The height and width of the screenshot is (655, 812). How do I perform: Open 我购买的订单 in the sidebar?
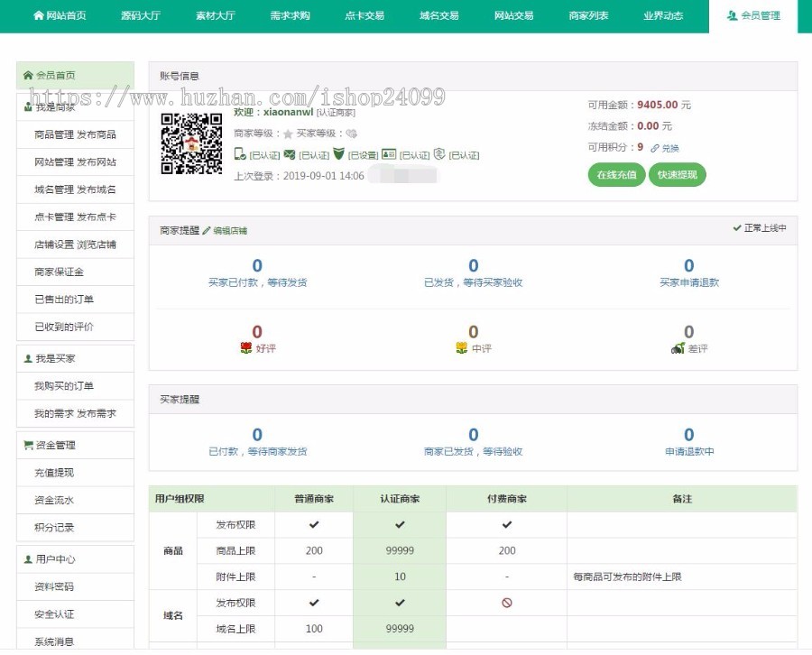coord(64,386)
